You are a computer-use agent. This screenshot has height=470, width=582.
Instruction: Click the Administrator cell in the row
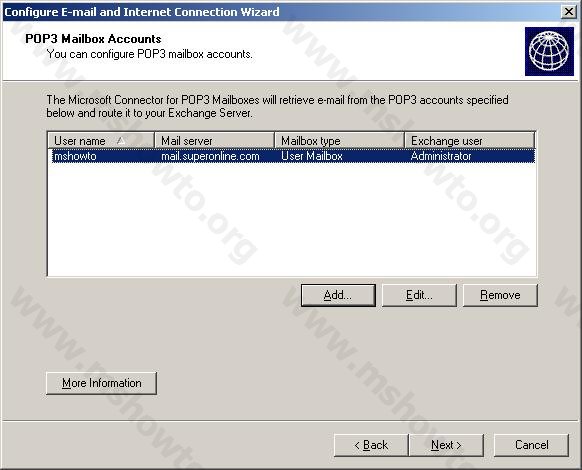[441, 156]
